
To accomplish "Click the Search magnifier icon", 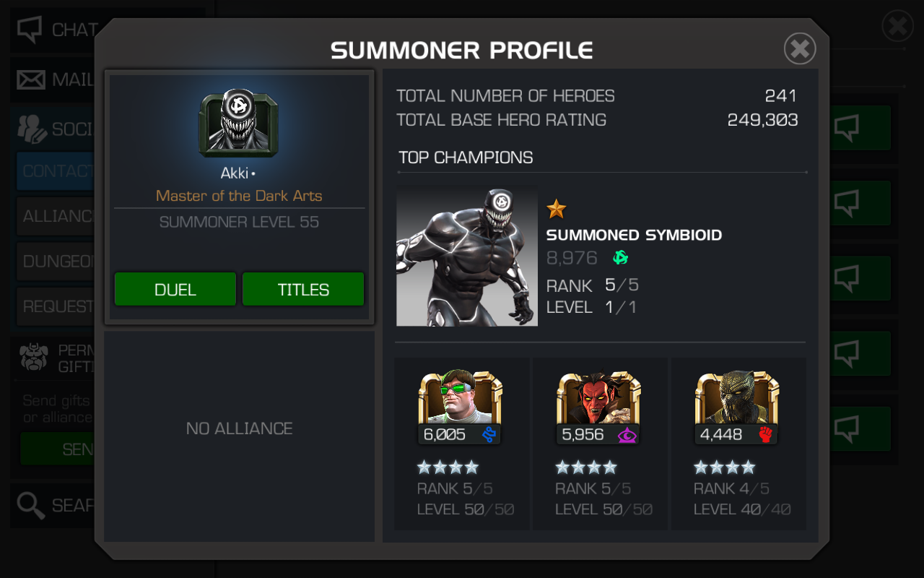I will click(x=30, y=506).
